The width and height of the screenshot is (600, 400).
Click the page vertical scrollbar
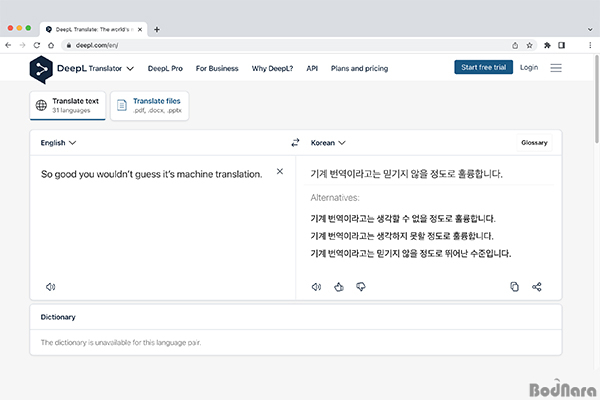[596, 100]
